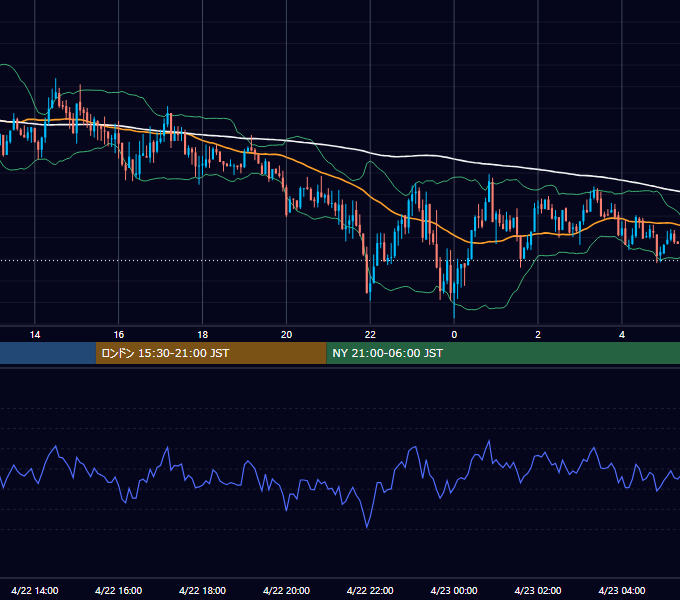
Task: Click the '4/22 18:00' time label
Action: [x=203, y=590]
